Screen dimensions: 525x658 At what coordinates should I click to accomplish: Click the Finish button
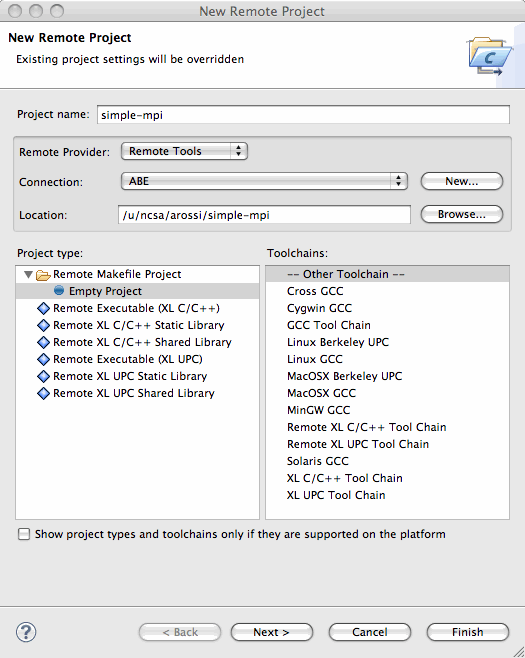pos(468,632)
